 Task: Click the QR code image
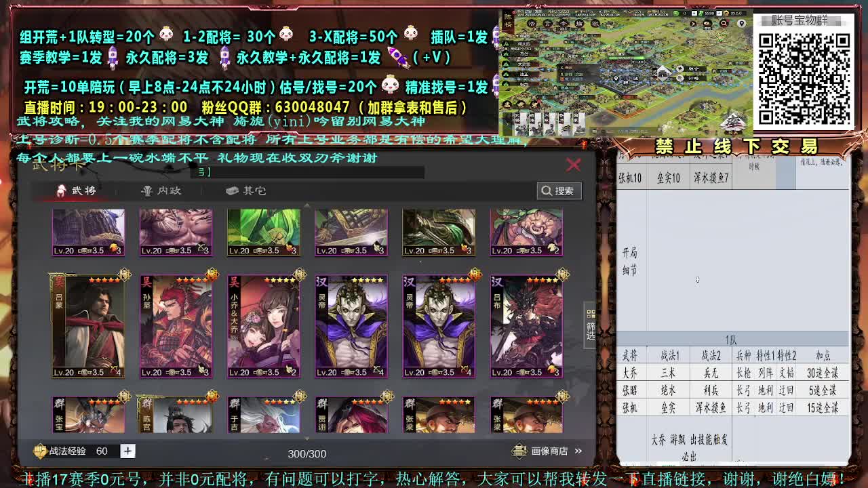pyautogui.click(x=804, y=78)
